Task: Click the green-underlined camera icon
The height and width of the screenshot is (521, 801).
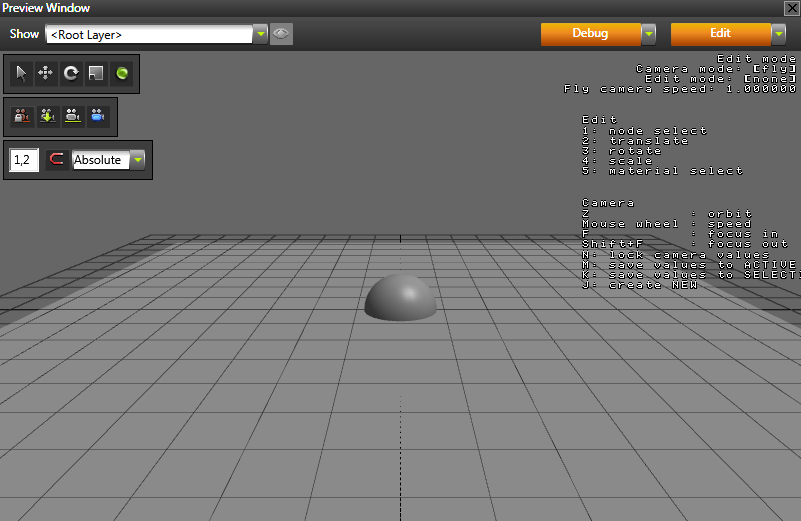Action: [x=72, y=116]
